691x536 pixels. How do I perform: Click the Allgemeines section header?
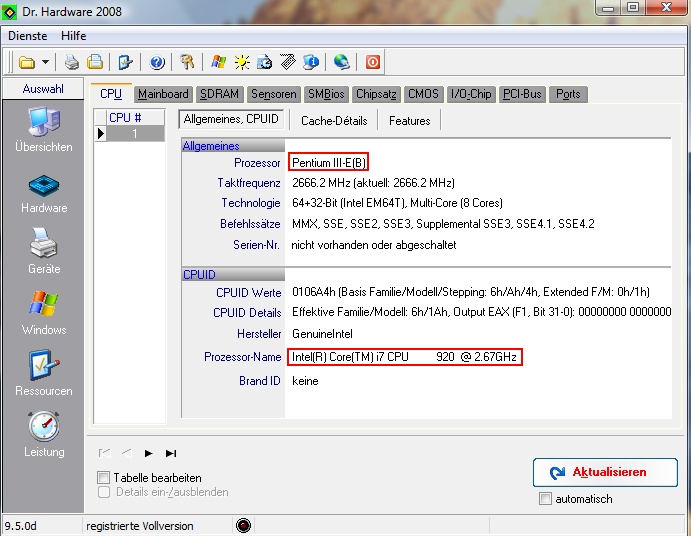pyautogui.click(x=233, y=145)
